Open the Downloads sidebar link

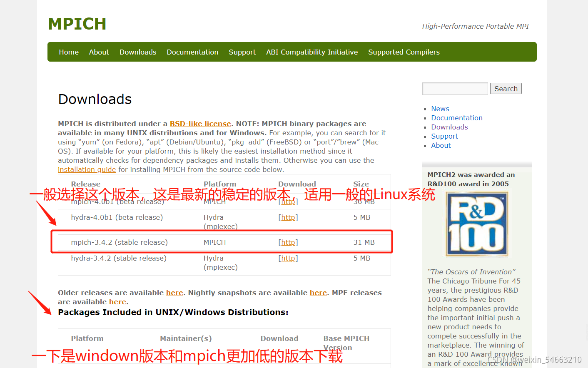pos(449,127)
